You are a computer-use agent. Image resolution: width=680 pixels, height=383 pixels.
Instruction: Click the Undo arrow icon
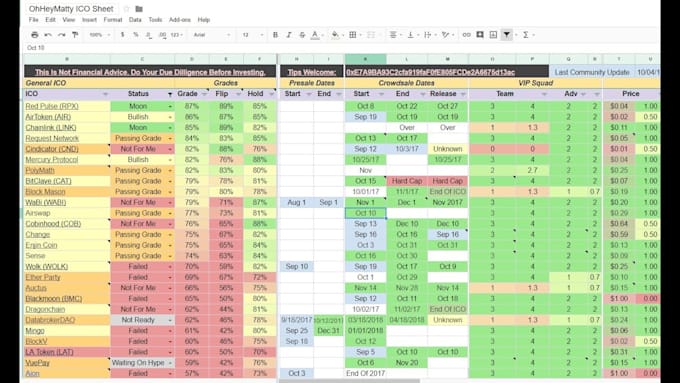(x=48, y=35)
